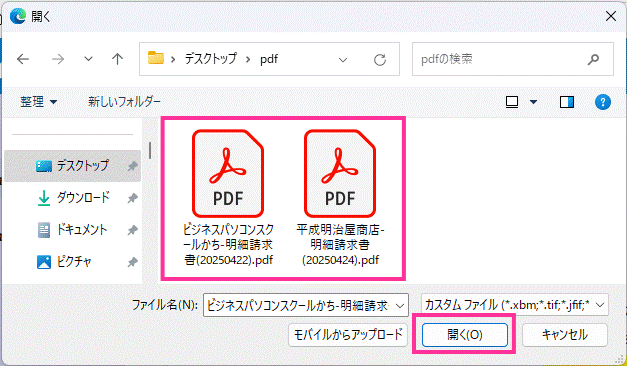Select ビジネスパソコンスクールかち PDF file icon
Image resolution: width=627 pixels, height=366 pixels.
[x=228, y=173]
